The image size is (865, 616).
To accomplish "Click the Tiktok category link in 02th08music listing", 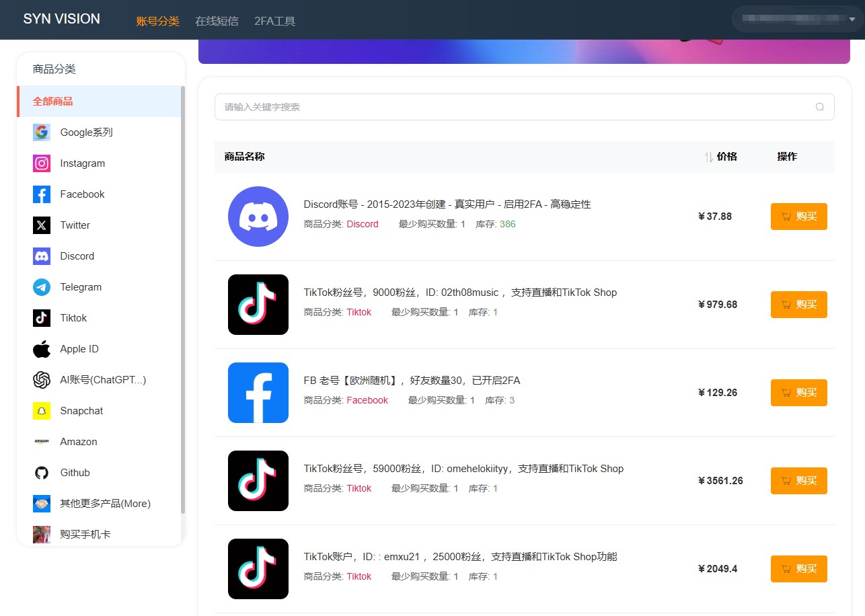I will 359,312.
